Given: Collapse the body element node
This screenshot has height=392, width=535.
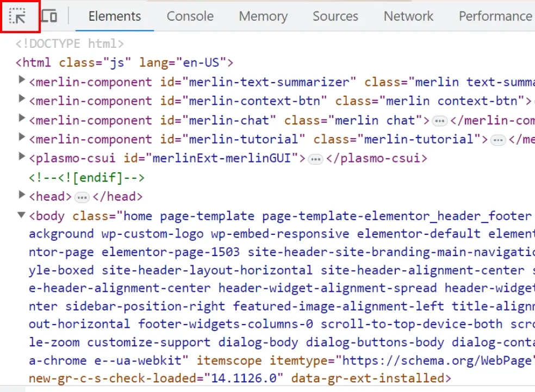Looking at the screenshot, I should click(22, 215).
